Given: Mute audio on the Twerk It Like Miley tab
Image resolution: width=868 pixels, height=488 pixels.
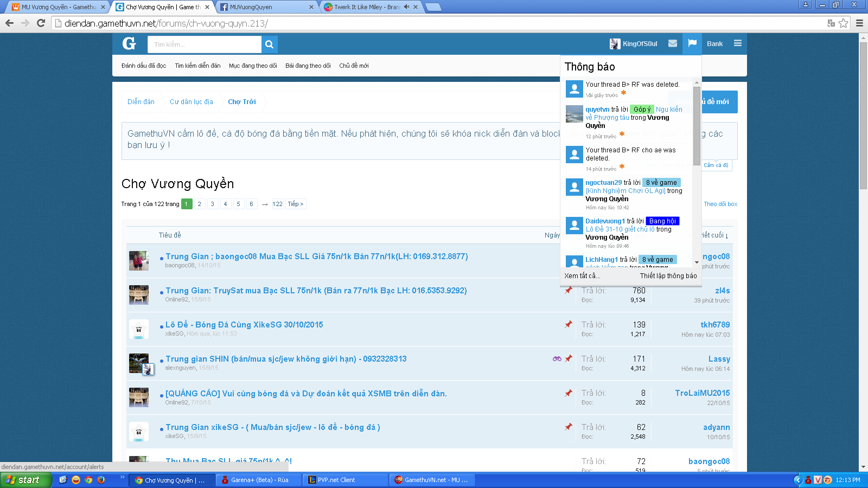Looking at the screenshot, I should point(406,7).
